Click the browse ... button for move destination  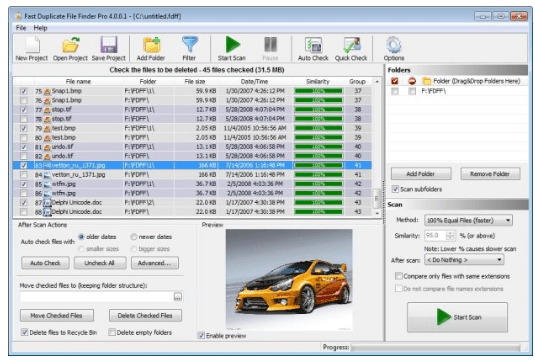pyautogui.click(x=178, y=296)
